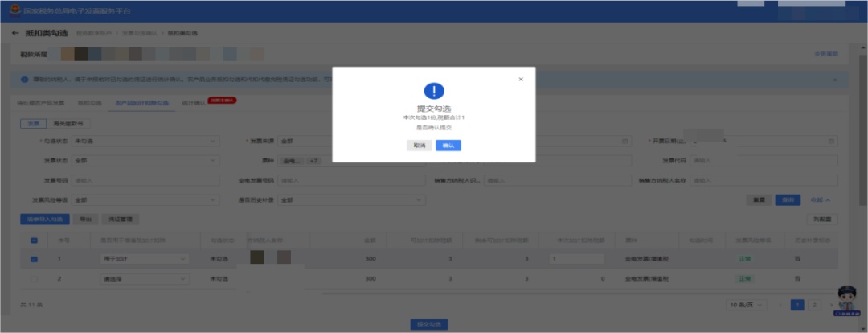The image size is (868, 333).
Task: Select 农产品加计扣除勾选 tab
Action: pyautogui.click(x=141, y=103)
